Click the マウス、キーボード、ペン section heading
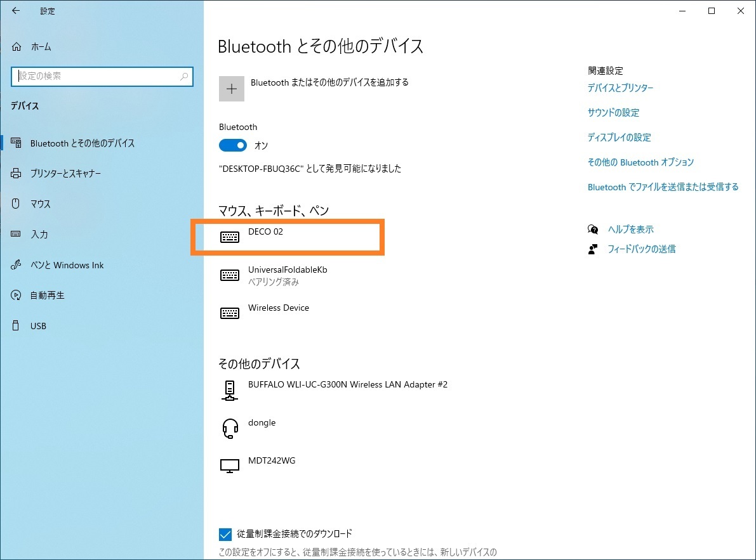 274,211
